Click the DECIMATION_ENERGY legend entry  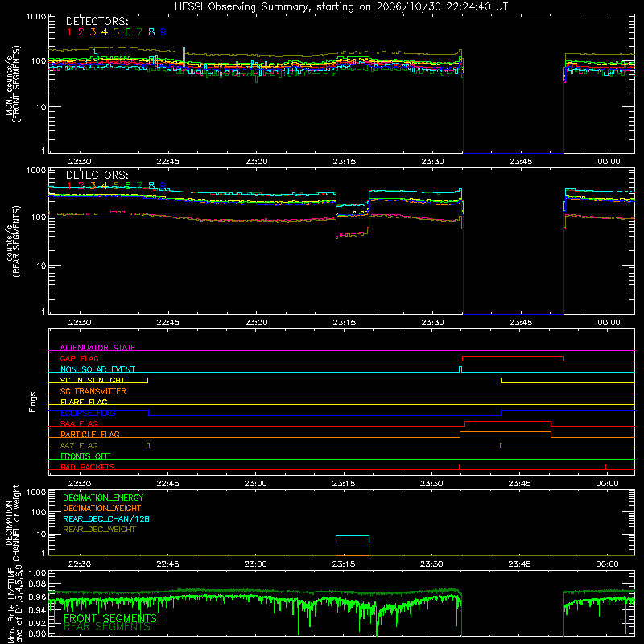pyautogui.click(x=103, y=497)
